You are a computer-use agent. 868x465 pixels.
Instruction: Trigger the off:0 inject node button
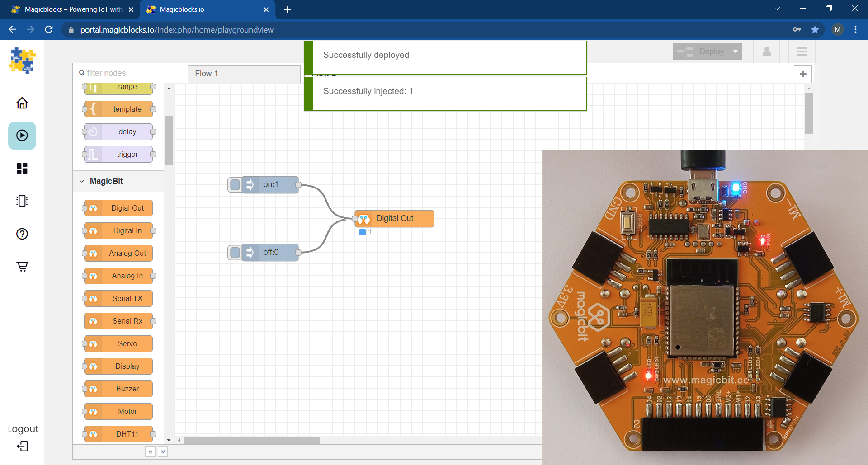tap(235, 252)
